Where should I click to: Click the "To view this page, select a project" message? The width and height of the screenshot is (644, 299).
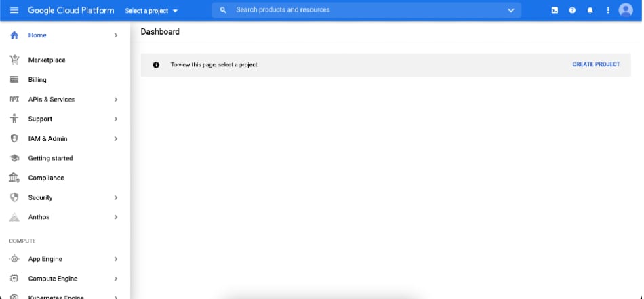[214, 65]
